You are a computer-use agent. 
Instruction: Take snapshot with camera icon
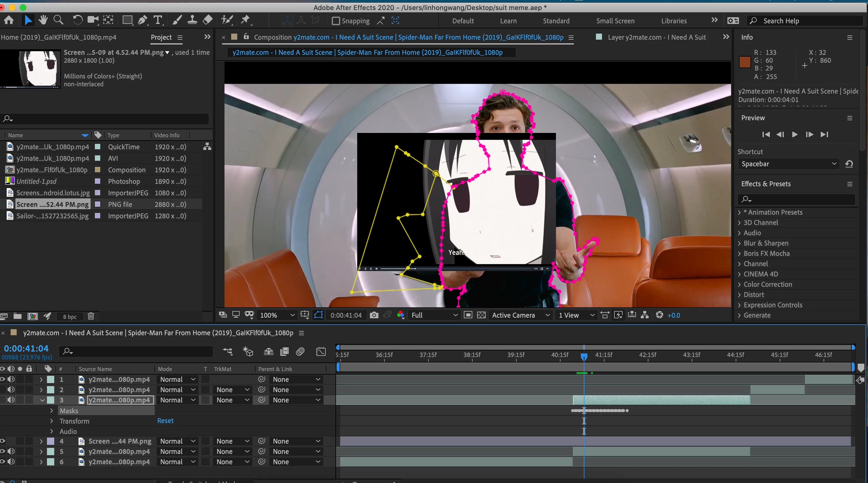pos(374,315)
